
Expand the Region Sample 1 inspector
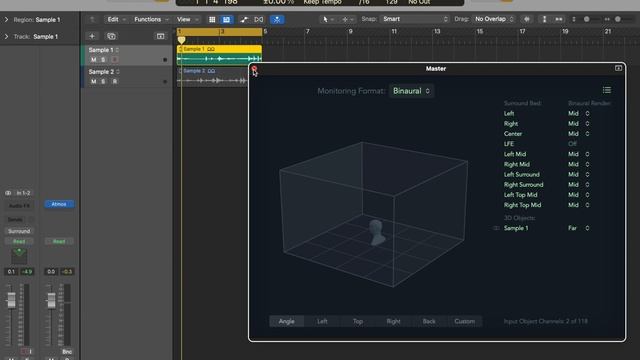[x=6, y=19]
